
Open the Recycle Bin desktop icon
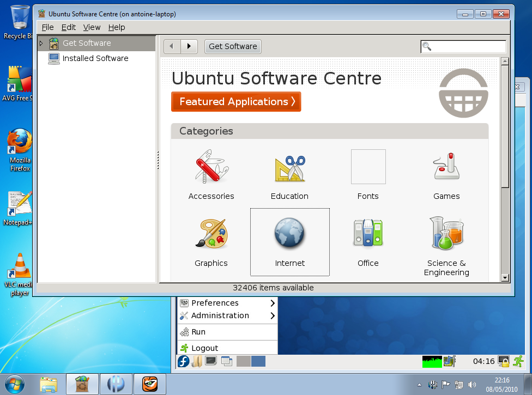pos(20,22)
